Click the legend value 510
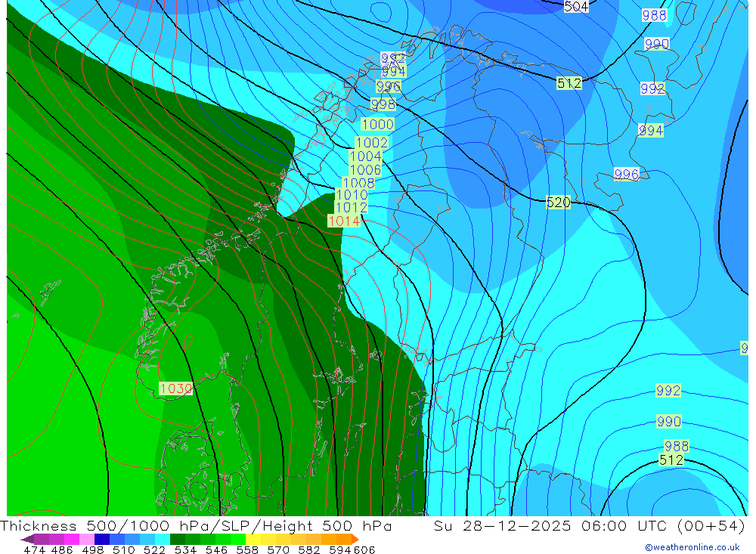Screen dimensions: 756x554 (x=123, y=550)
